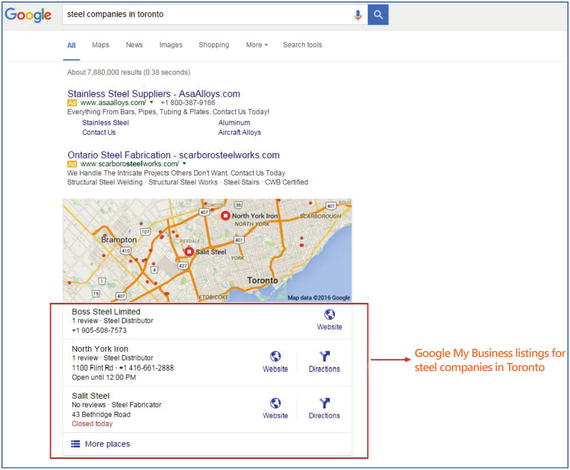The height and width of the screenshot is (470, 570).
Task: Select the Boss Steel Limited listing name
Action: click(106, 312)
